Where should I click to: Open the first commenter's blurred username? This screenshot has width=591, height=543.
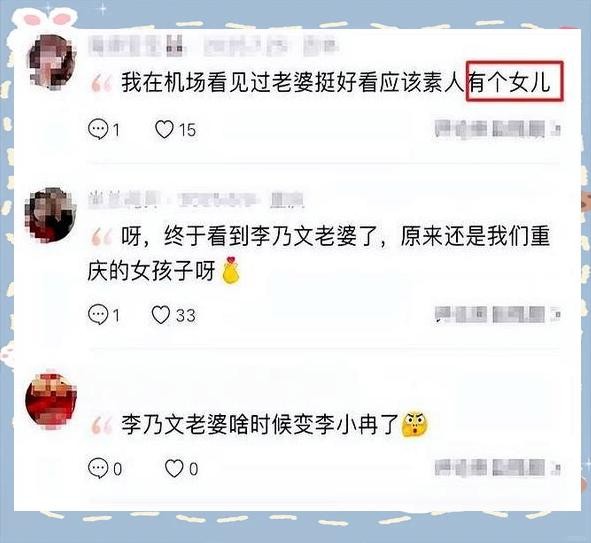tap(213, 46)
